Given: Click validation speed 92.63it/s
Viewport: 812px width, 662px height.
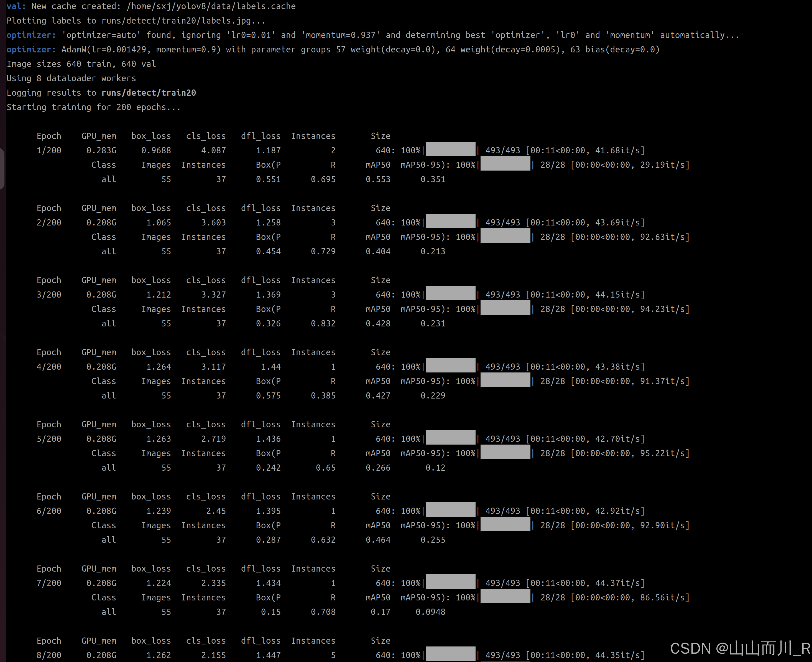Looking at the screenshot, I should 662,237.
